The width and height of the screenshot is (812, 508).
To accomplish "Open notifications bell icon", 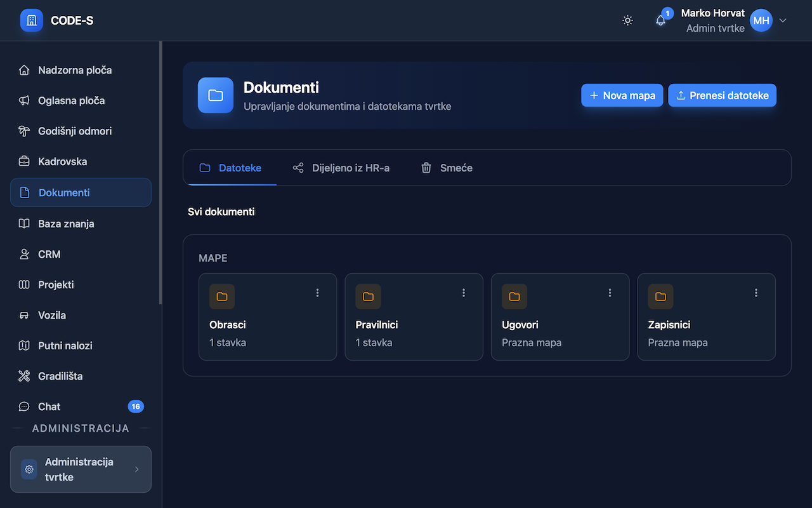I will pos(660,20).
